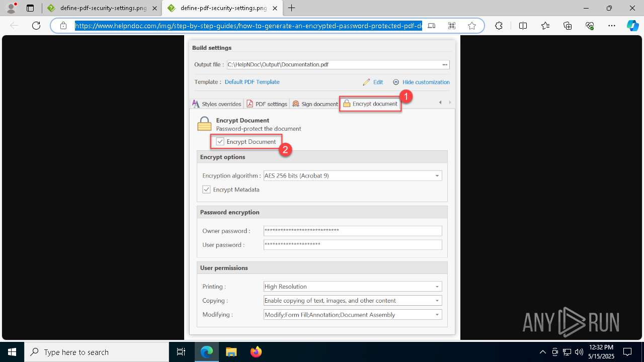The image size is (644, 362).
Task: Toggle the Encrypt Document checkbox
Action: click(x=220, y=142)
